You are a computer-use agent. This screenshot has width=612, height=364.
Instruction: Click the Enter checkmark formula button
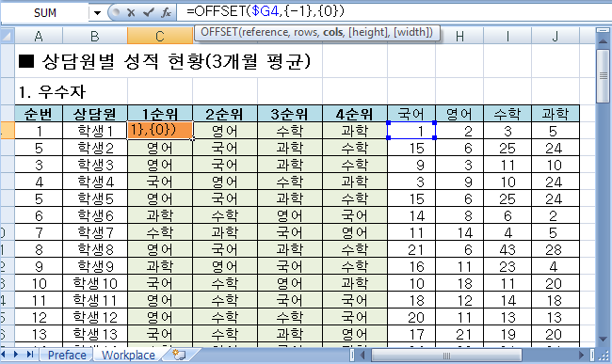click(149, 13)
